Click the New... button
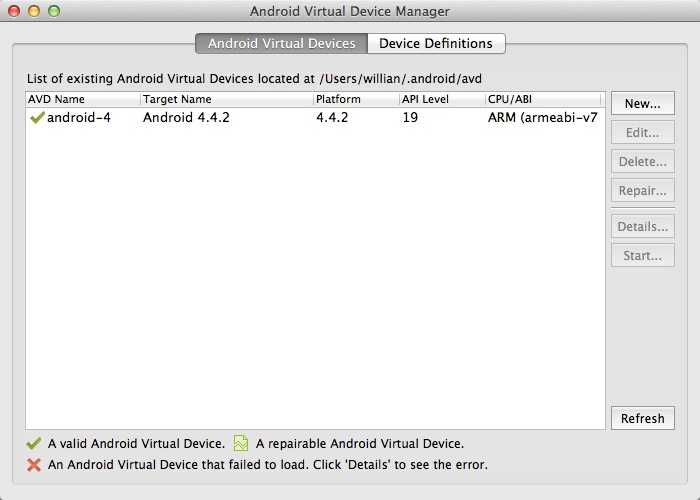Screen dimensions: 700x500 tap(642, 104)
